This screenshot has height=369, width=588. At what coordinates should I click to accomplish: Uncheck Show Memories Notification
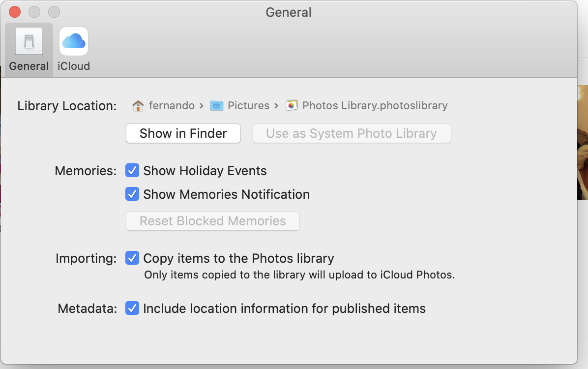pyautogui.click(x=132, y=194)
